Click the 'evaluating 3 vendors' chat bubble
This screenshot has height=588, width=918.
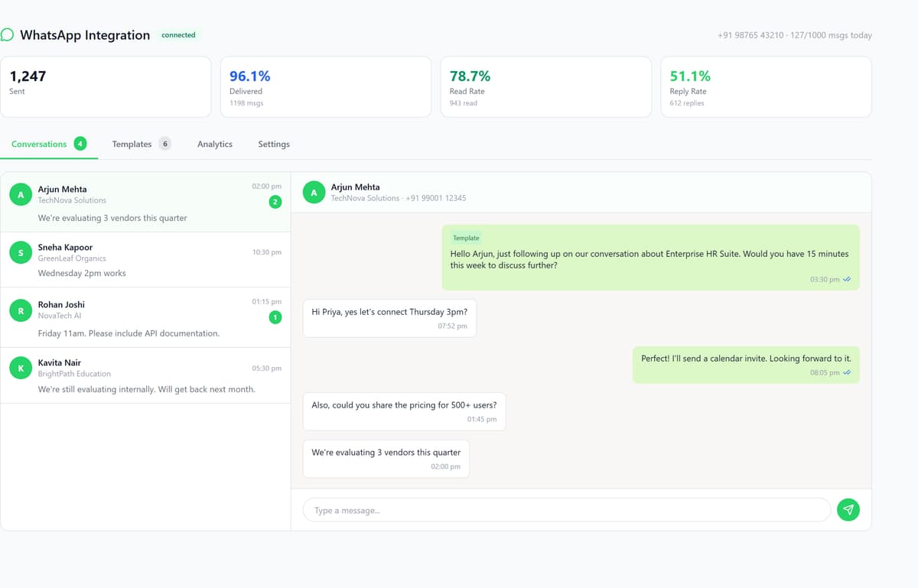click(386, 459)
